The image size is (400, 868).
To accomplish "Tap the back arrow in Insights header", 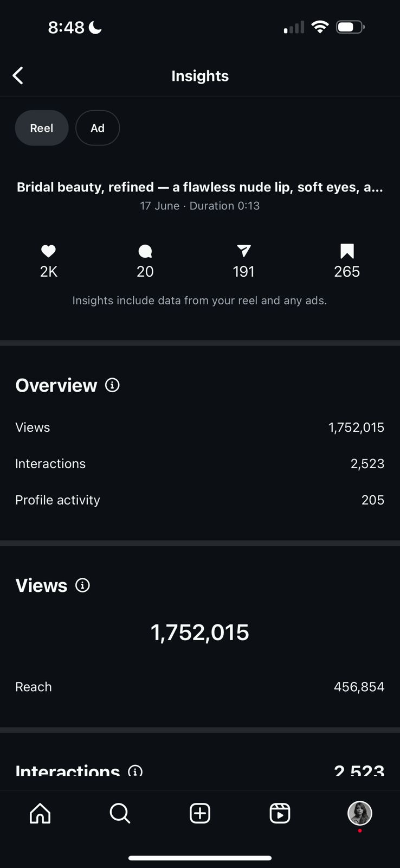I will click(x=18, y=76).
